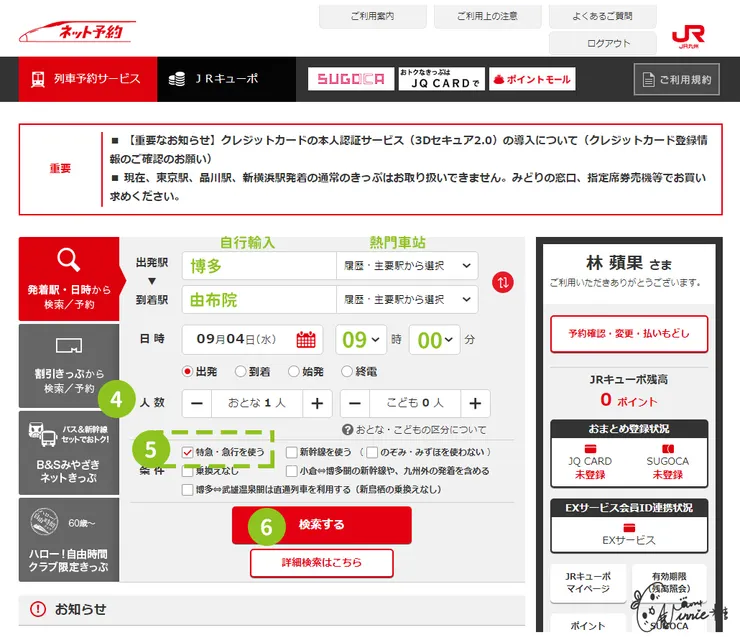Toggle 特急・急行を使う checkbox
Viewport: 740px width, 637px height.
click(187, 452)
